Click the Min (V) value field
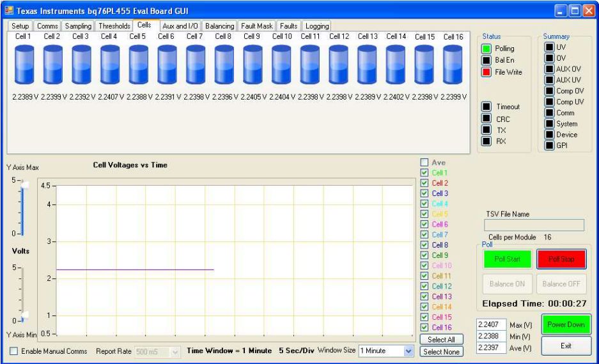Image resolution: width=599 pixels, height=364 pixels. click(491, 336)
